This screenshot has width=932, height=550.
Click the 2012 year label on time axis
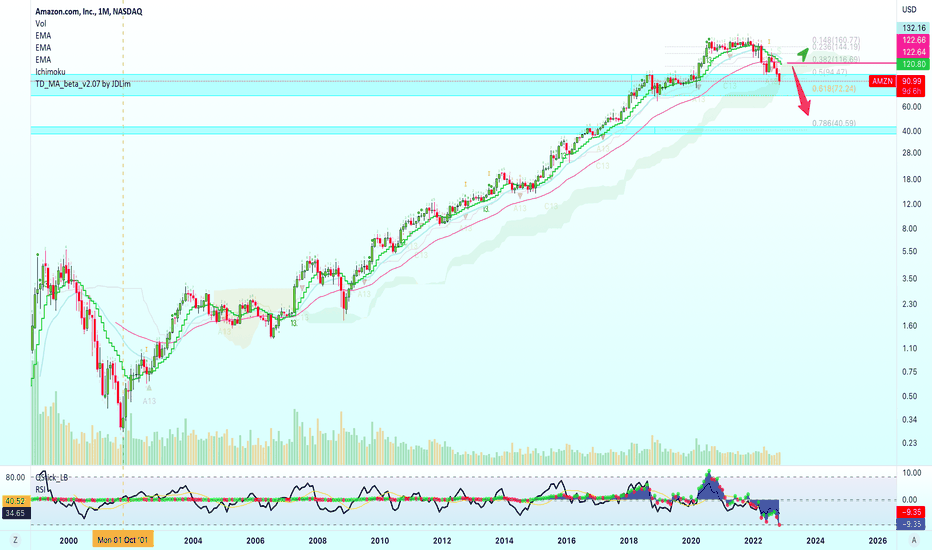[x=442, y=540]
